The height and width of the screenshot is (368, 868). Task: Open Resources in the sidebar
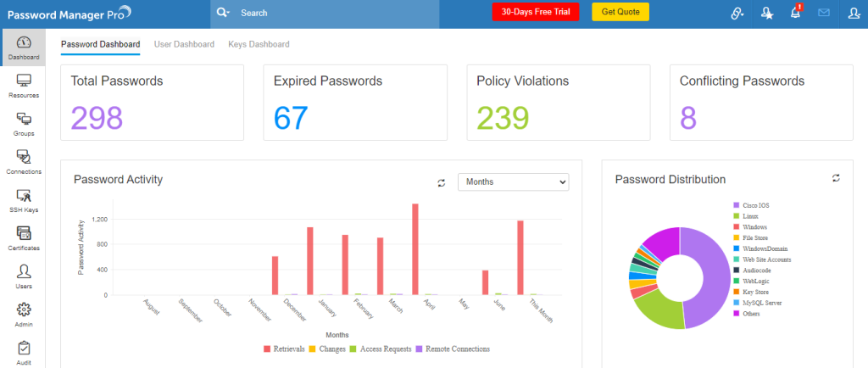pos(23,86)
